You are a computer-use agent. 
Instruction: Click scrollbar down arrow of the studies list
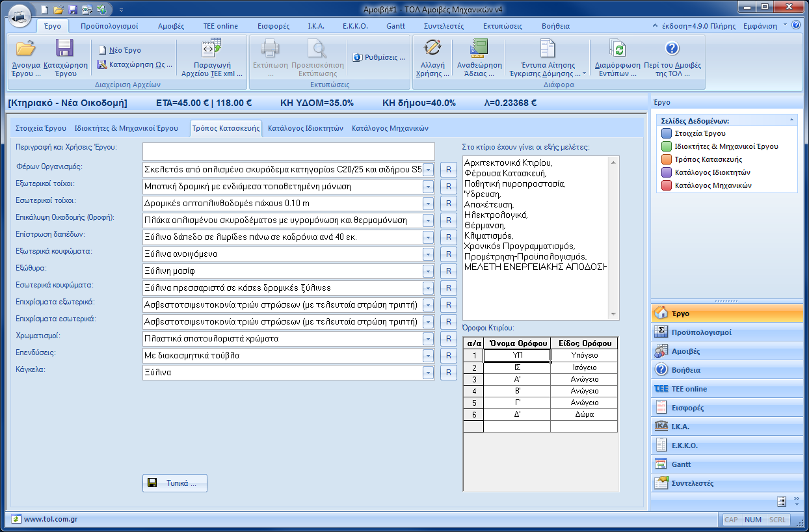coord(613,315)
